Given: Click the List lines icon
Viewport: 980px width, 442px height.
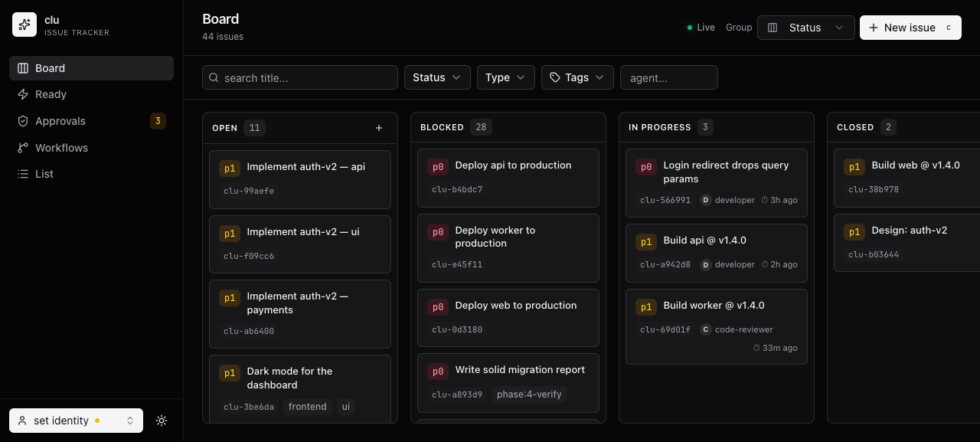Looking at the screenshot, I should [23, 174].
